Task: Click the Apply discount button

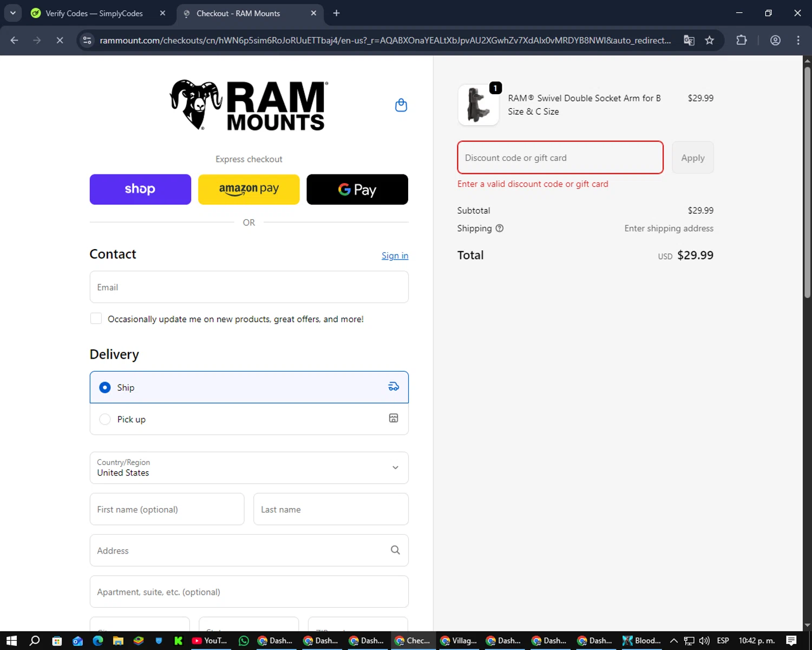Action: [693, 158]
